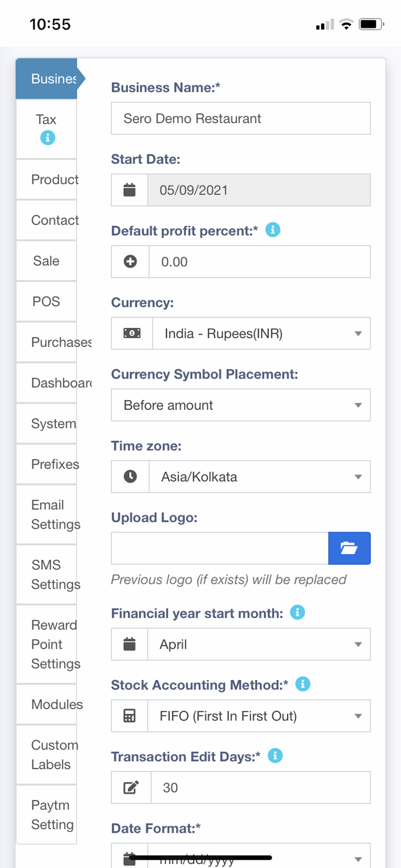Click the info icon under the Tax tab

[x=47, y=138]
